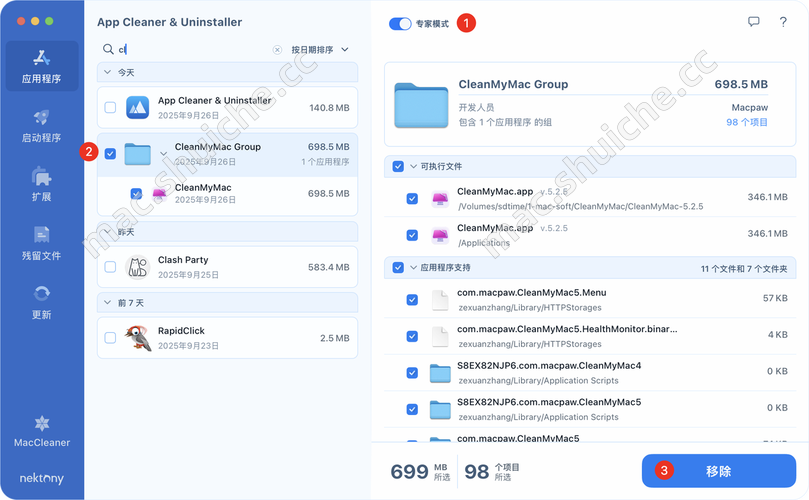The image size is (809, 500).
Task: Open the 启动程序 sidebar section
Action: (x=42, y=125)
